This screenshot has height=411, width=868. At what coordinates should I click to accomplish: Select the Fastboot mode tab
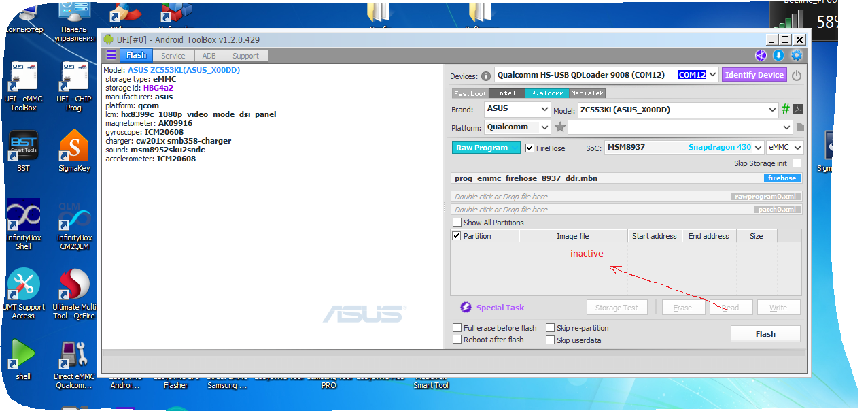point(470,93)
